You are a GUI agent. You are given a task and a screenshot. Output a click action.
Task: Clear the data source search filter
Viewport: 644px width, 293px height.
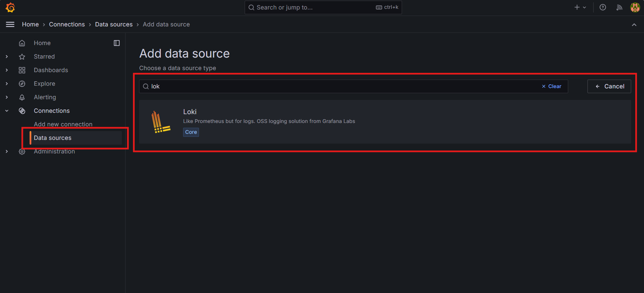tap(552, 86)
